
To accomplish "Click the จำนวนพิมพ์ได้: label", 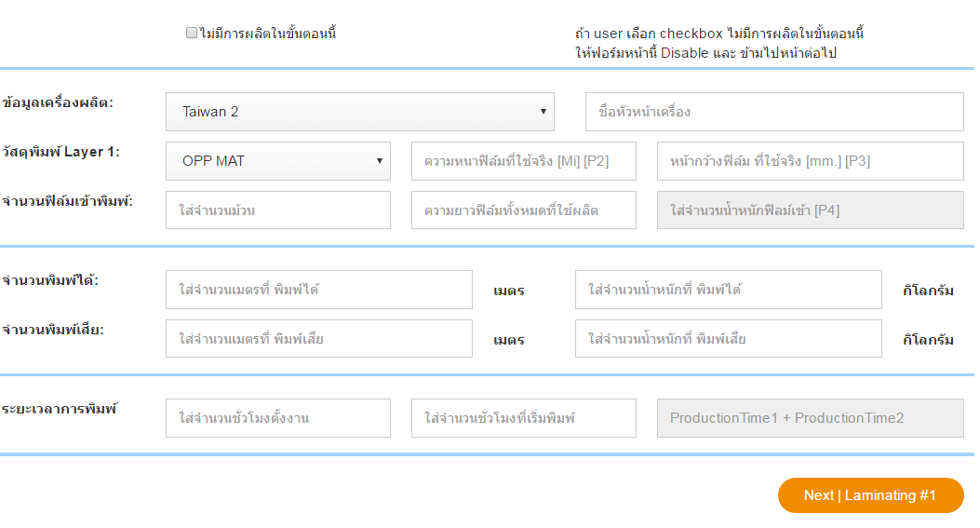I will coord(50,280).
